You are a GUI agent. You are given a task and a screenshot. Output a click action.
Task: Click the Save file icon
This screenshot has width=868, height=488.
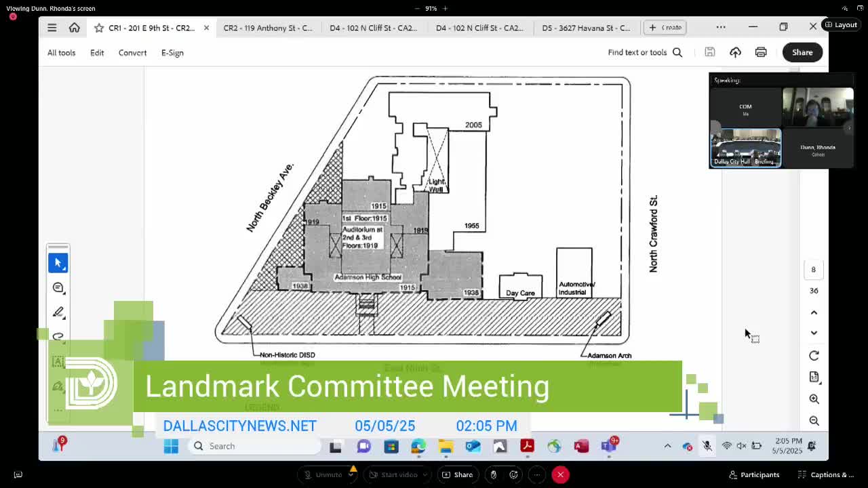(x=709, y=52)
